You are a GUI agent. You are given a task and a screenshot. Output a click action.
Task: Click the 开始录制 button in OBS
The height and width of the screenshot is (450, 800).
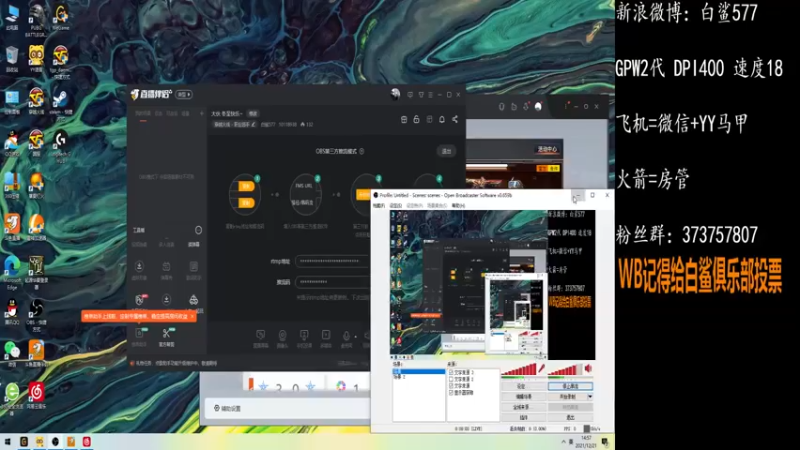pos(567,396)
